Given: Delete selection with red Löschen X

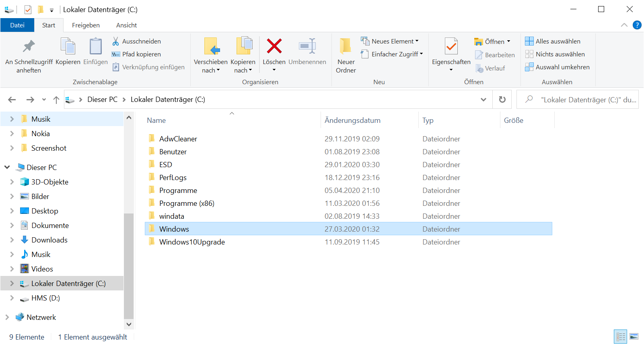Looking at the screenshot, I should point(274,55).
